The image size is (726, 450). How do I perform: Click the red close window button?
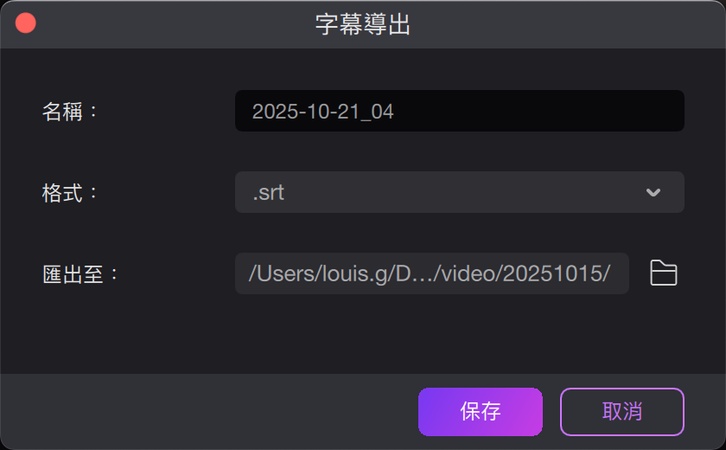tap(25, 23)
